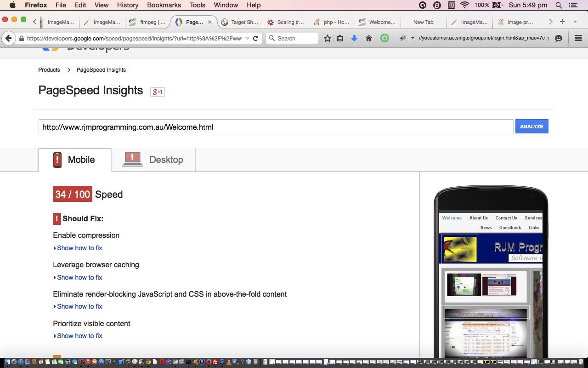Click the page URL input field
Screen dimensions: 588x368
276,127
